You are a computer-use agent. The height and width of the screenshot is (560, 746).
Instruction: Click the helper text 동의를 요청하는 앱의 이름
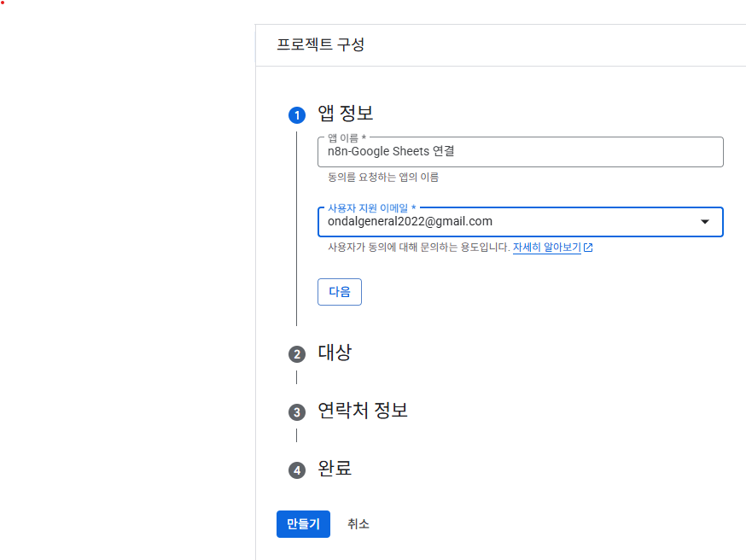point(383,178)
